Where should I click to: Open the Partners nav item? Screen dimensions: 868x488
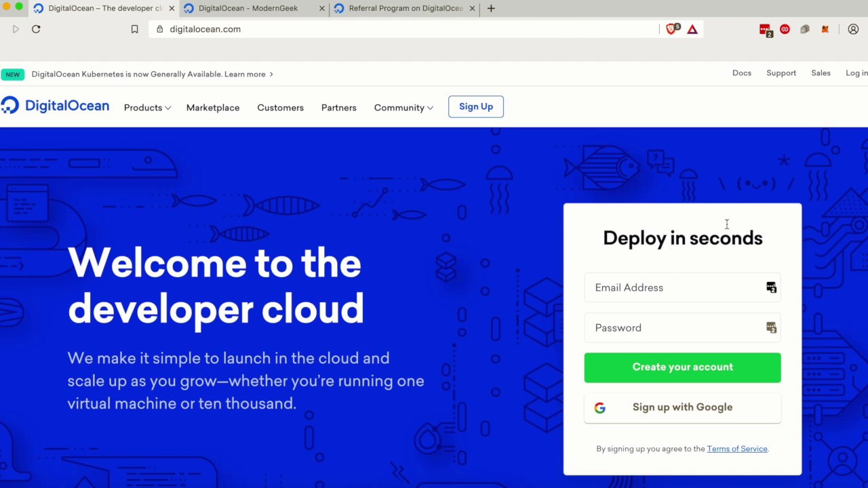point(338,108)
